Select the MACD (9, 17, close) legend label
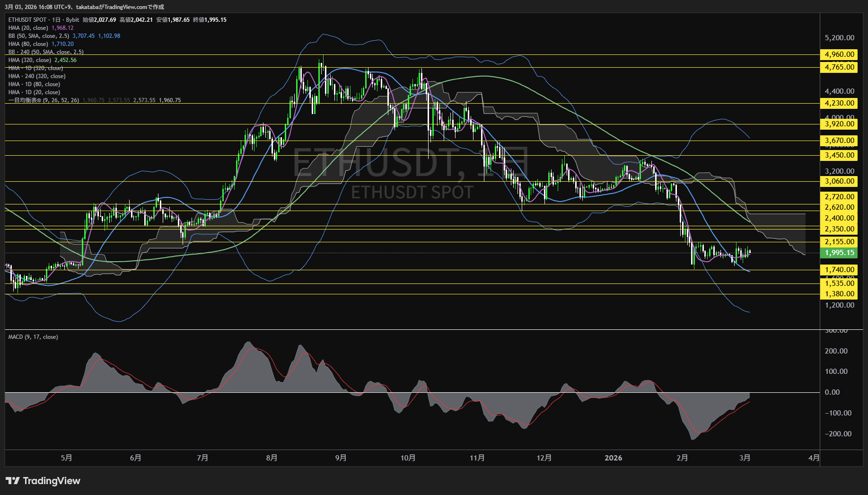 [x=33, y=337]
